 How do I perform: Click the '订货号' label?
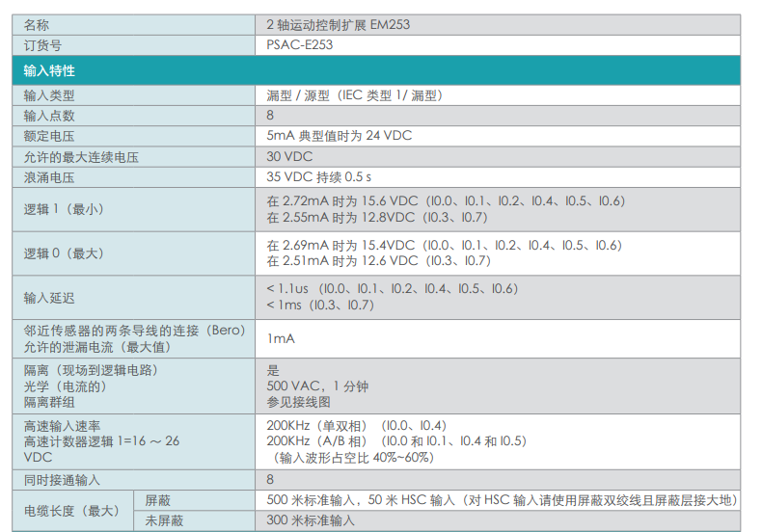pyautogui.click(x=42, y=45)
